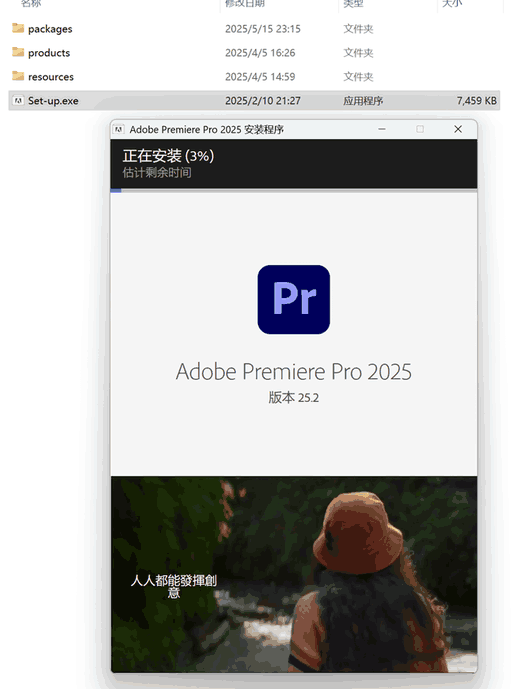Sort files by the 类型 column header
The width and height of the screenshot is (519, 689).
coord(353,4)
